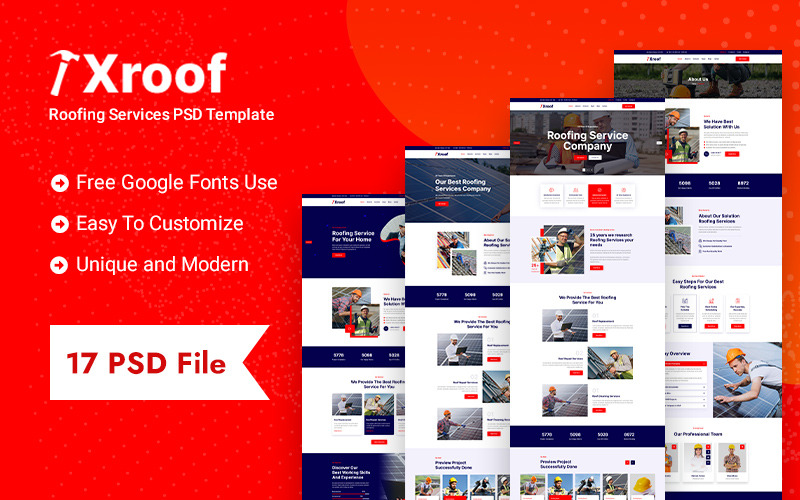Click the 'Unique and Modern' text

point(162,264)
